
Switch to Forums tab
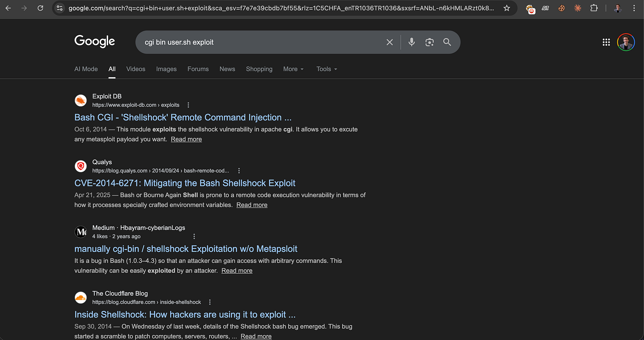click(x=198, y=69)
